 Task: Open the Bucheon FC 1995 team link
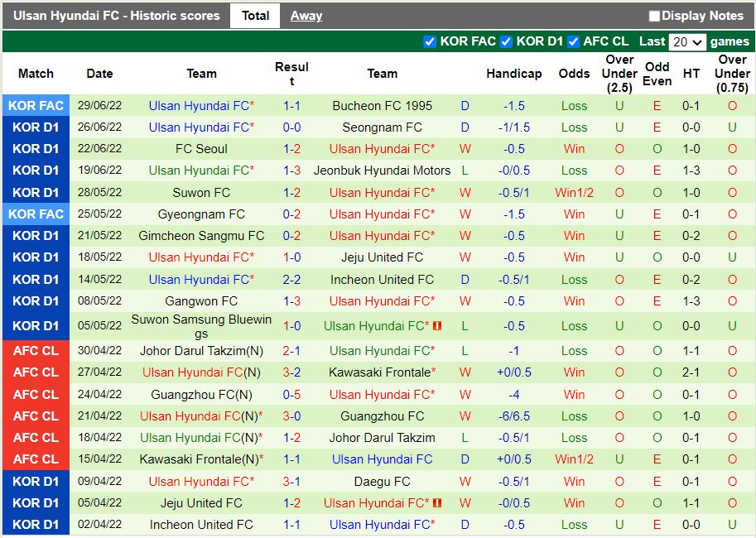click(383, 106)
